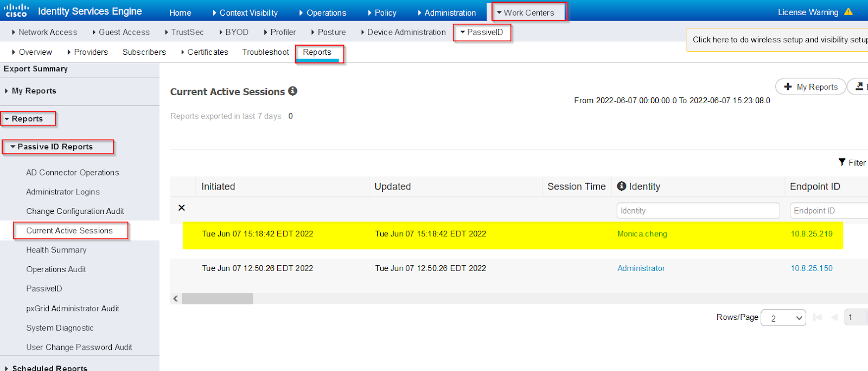
Task: Open the Operations menu
Action: coord(323,12)
